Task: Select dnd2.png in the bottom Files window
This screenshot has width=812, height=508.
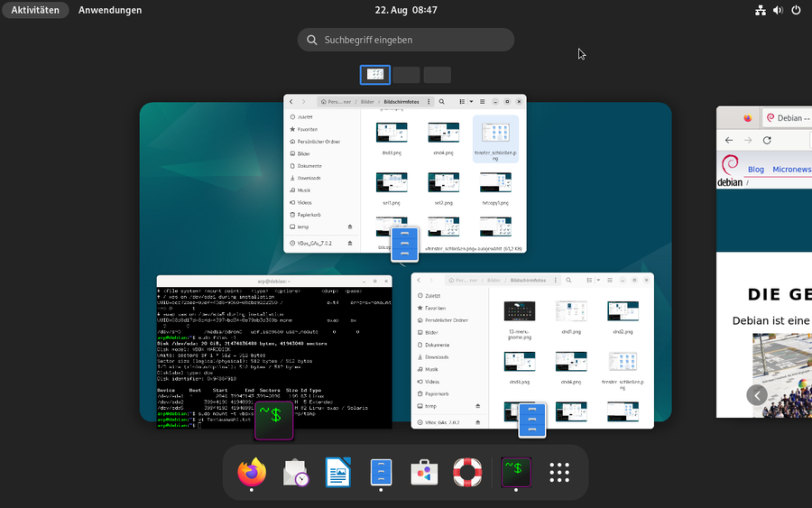Action: point(623,317)
